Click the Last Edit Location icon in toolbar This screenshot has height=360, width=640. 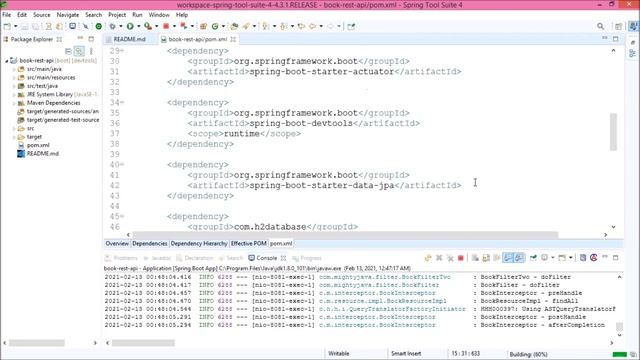301,26
